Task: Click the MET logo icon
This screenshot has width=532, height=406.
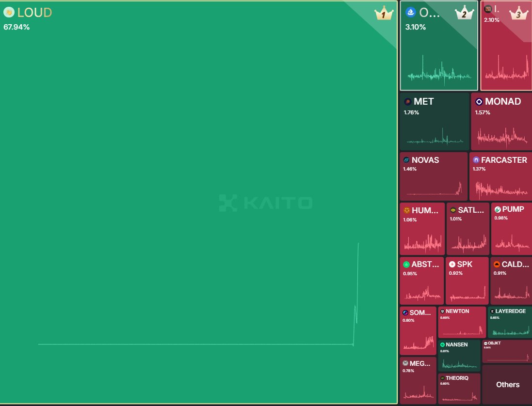Action: tap(408, 101)
